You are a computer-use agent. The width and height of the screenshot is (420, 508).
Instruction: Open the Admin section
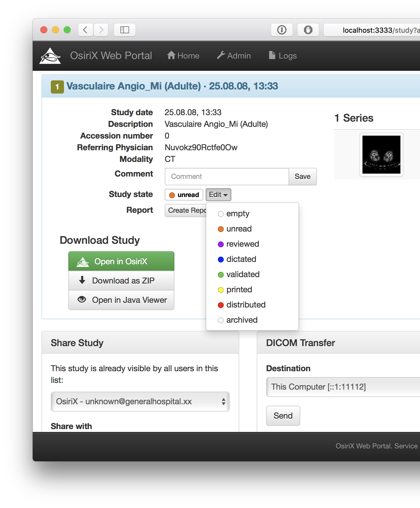coord(234,56)
